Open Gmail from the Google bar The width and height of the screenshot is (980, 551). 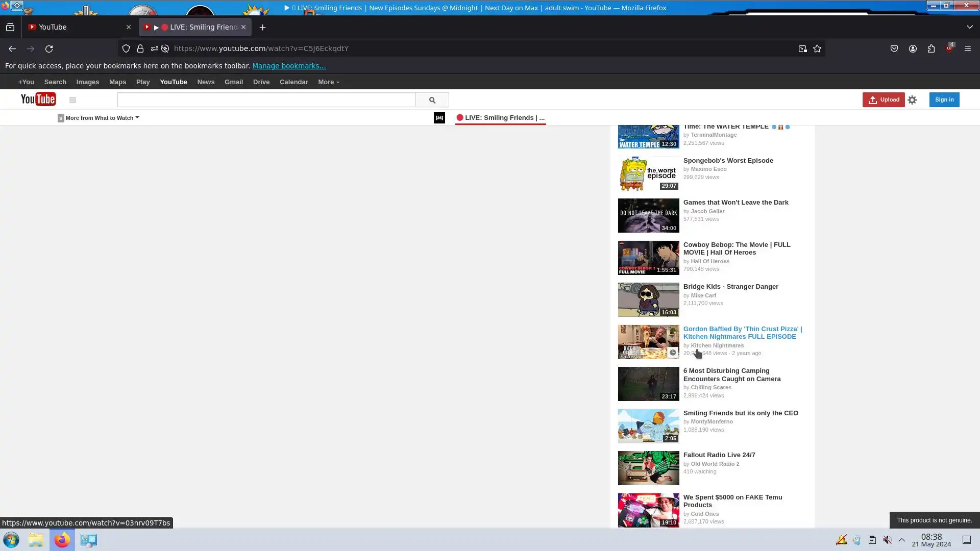pos(233,82)
